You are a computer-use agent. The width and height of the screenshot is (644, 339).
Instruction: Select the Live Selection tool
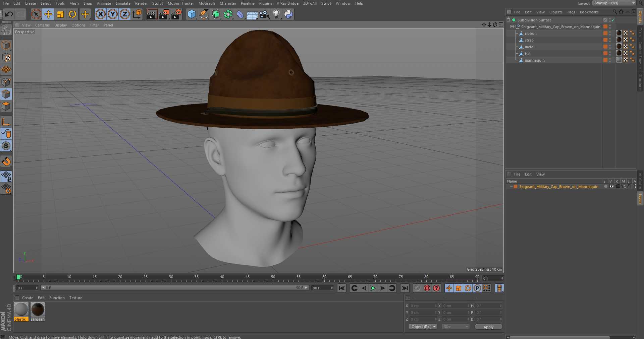[x=36, y=14]
